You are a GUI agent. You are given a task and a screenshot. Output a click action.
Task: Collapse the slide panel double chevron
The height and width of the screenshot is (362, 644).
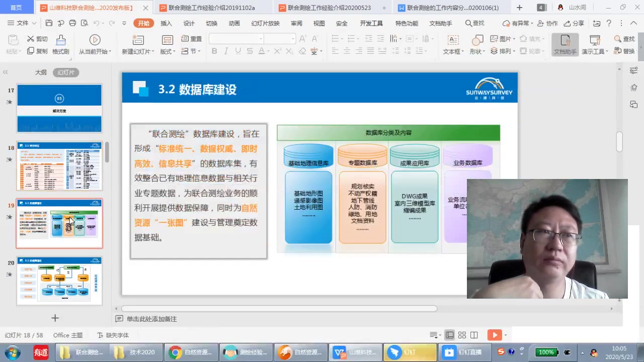click(6, 72)
